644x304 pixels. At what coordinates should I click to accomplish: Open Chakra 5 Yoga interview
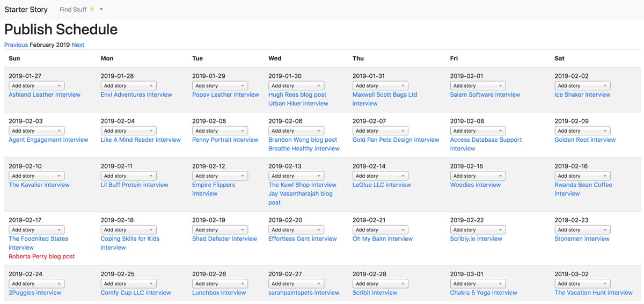pos(484,293)
